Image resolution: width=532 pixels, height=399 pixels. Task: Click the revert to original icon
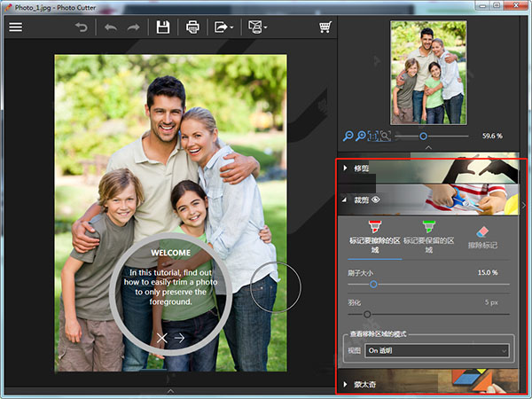[x=82, y=27]
